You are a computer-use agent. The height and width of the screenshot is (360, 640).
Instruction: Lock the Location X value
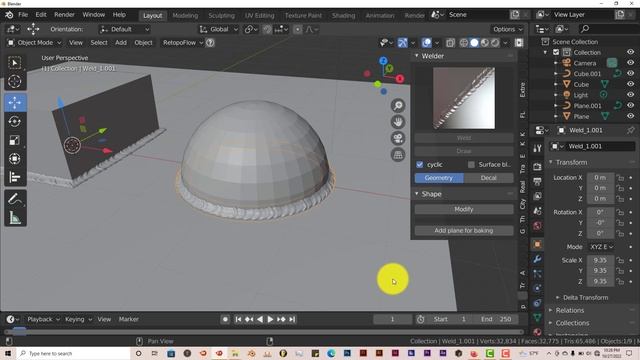[x=620, y=178]
